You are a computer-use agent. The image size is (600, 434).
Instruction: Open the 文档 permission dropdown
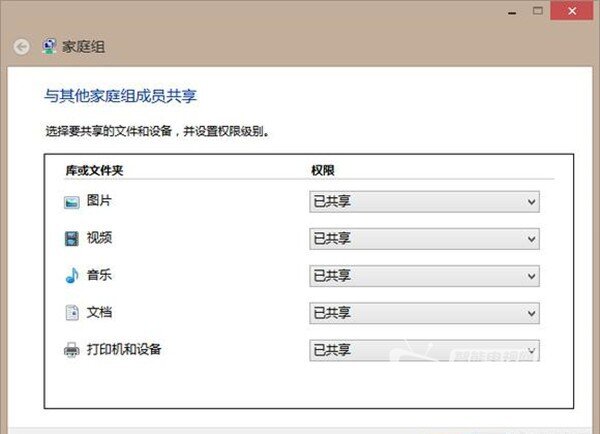pos(424,313)
